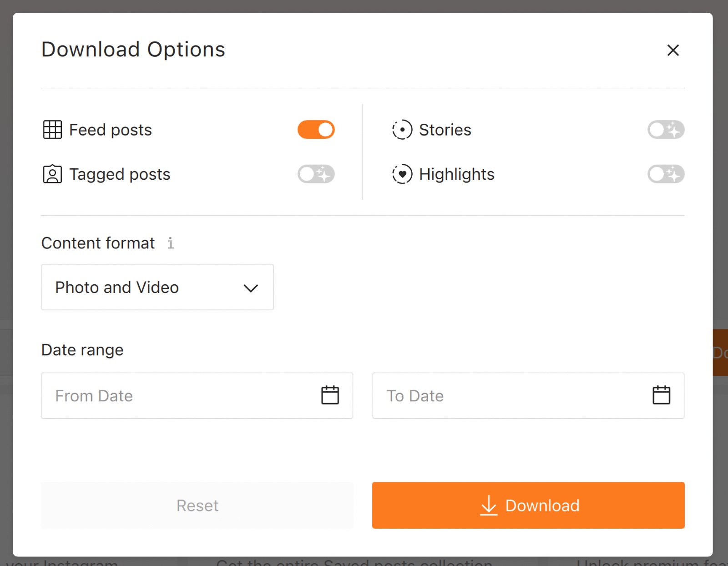
Task: Click the Highlights heart circle icon
Action: tap(402, 174)
